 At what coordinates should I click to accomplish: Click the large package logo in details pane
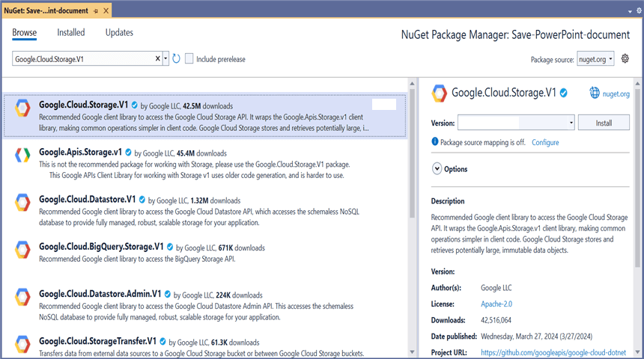[439, 93]
